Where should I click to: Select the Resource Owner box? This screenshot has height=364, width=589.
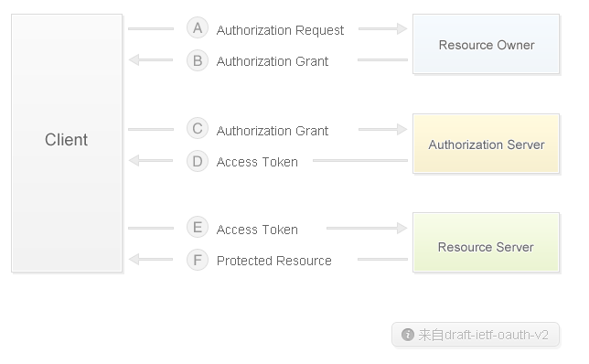click(486, 44)
